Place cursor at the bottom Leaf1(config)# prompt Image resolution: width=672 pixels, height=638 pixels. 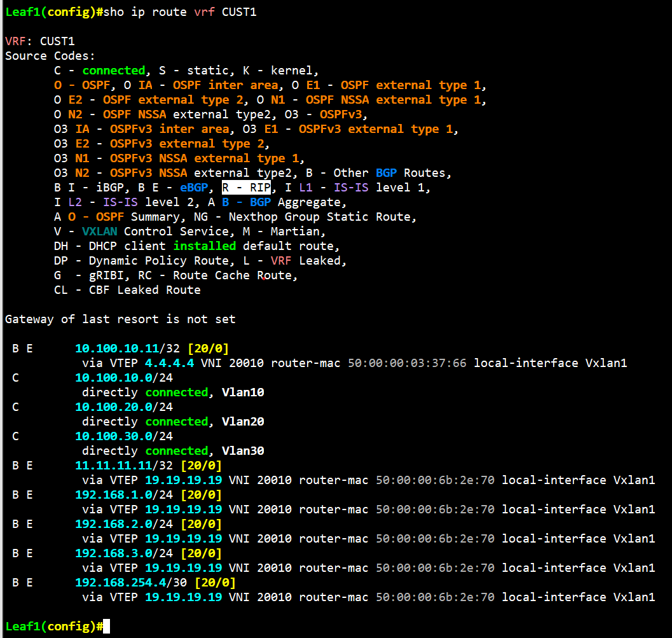tap(106, 627)
